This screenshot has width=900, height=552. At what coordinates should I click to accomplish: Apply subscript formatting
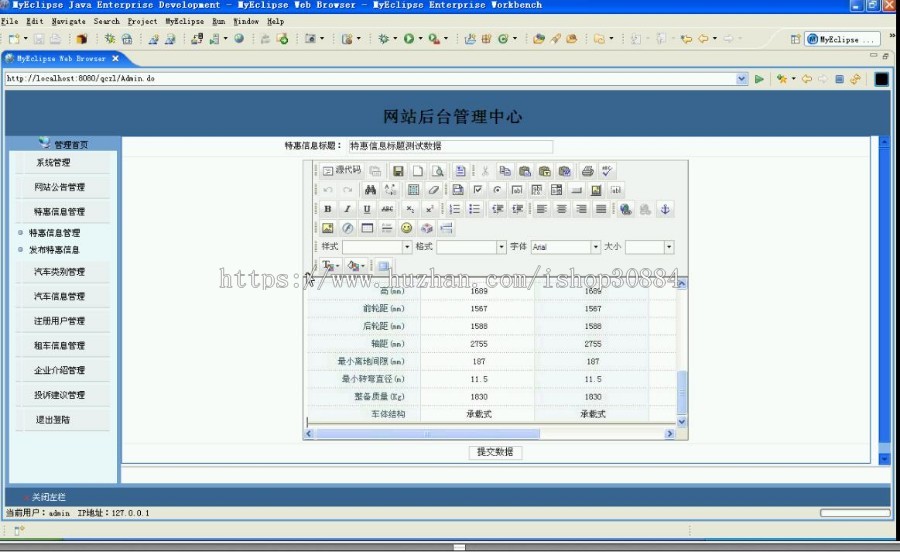[x=410, y=209]
